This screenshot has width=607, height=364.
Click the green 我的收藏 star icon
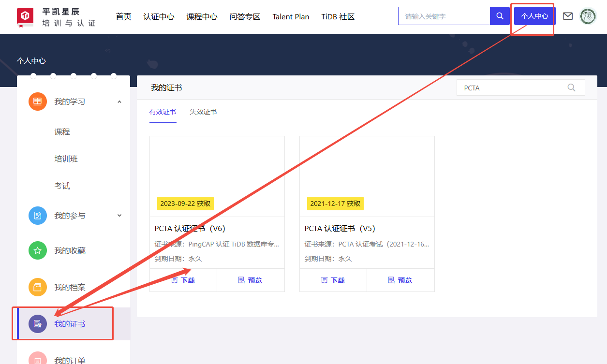click(x=38, y=250)
